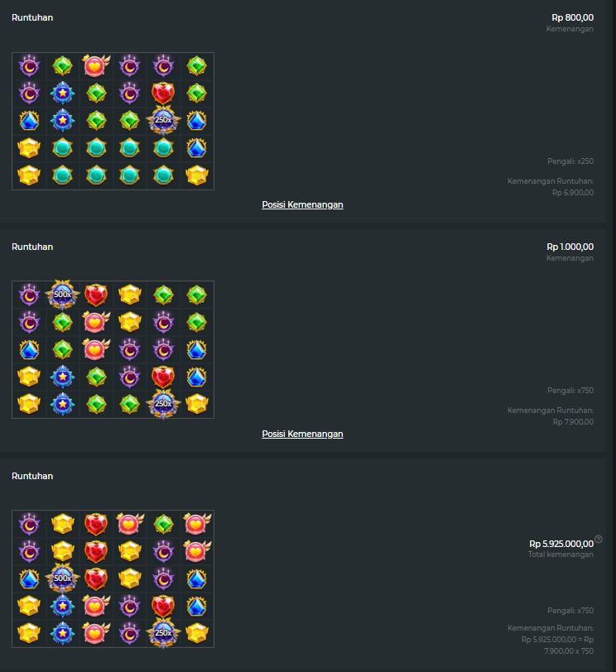
Task: Click the third Runtuhan section heading
Action: [x=32, y=476]
